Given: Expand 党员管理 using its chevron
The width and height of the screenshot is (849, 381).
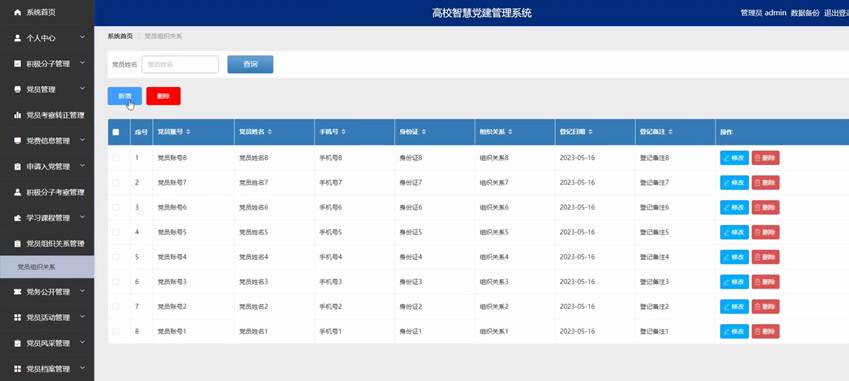Looking at the screenshot, I should pos(82,89).
